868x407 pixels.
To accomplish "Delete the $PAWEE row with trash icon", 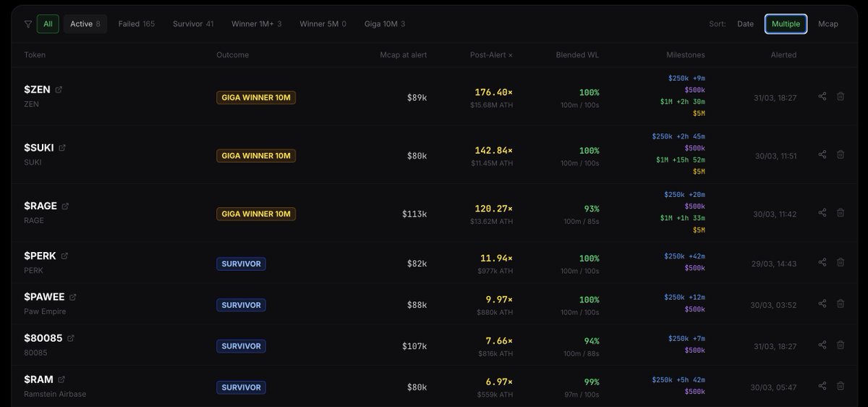I will point(841,303).
